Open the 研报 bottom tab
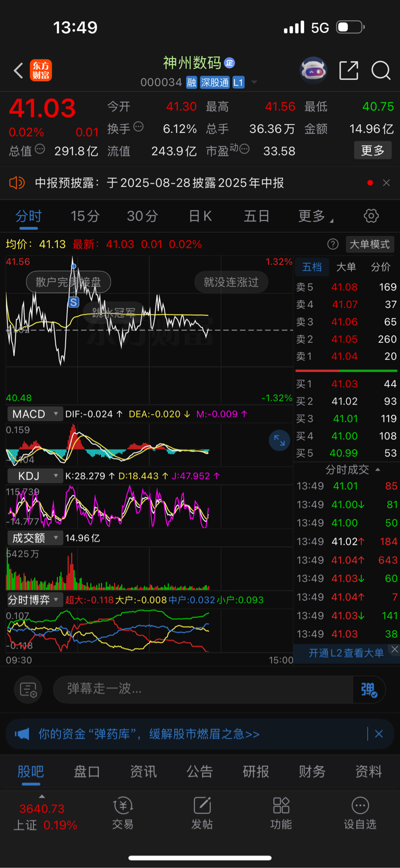 (x=256, y=772)
